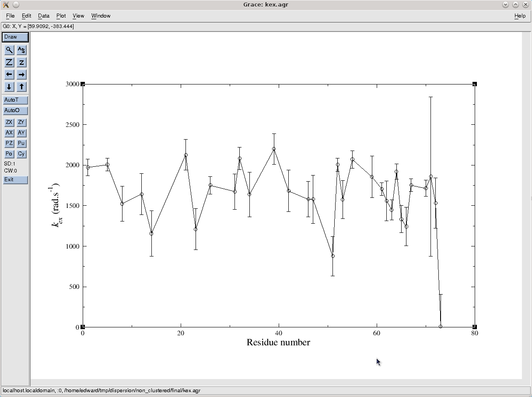The height and width of the screenshot is (397, 532).
Task: Click the AutoO button
Action: point(15,111)
